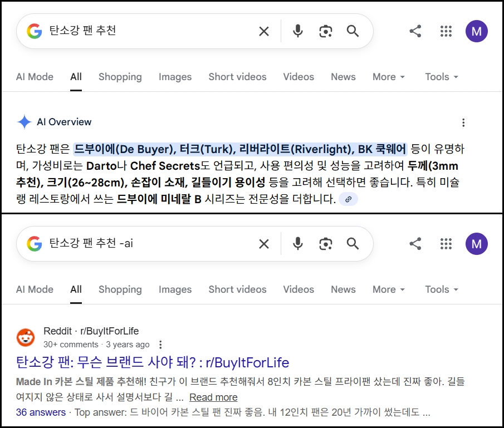504x428 pixels.
Task: Open the three-dot options on the Reddit result
Action: point(161,345)
